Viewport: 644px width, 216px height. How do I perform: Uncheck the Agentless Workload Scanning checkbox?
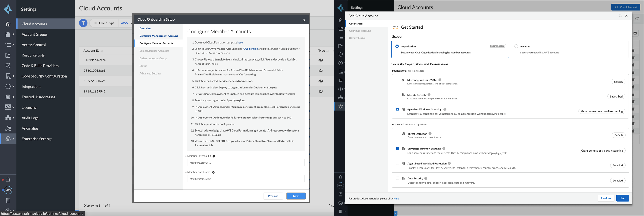(x=397, y=109)
